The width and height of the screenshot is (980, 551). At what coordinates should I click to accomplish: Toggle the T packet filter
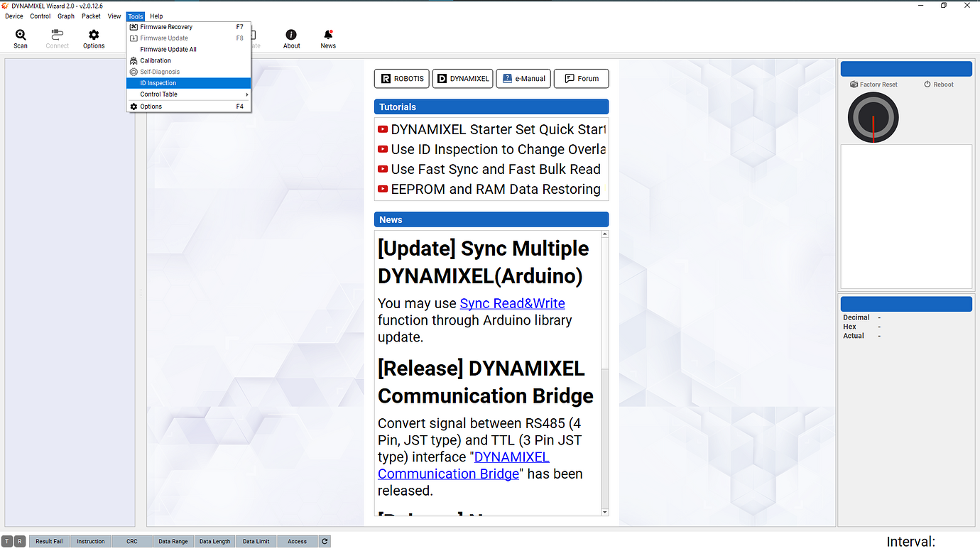7,540
